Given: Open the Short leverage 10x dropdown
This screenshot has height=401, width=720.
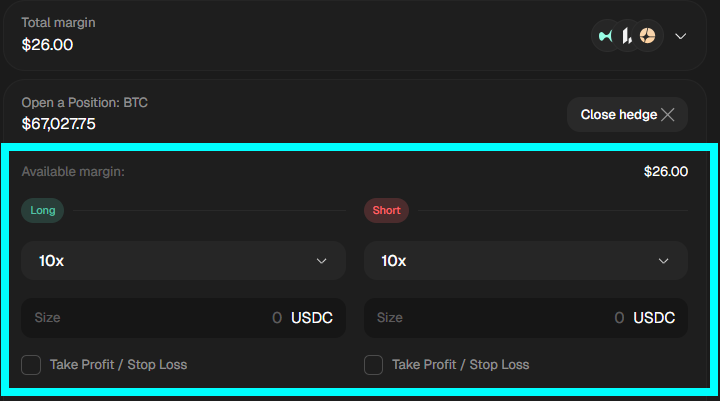Looking at the screenshot, I should pos(525,260).
